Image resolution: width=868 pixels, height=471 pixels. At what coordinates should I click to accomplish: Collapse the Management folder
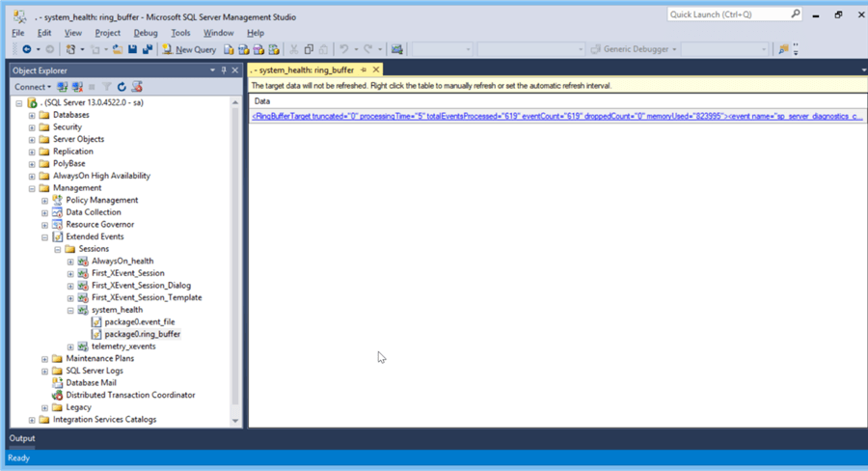(32, 188)
